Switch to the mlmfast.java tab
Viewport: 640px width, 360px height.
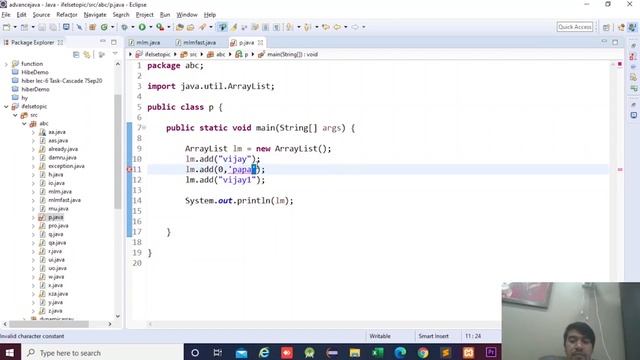pos(196,42)
